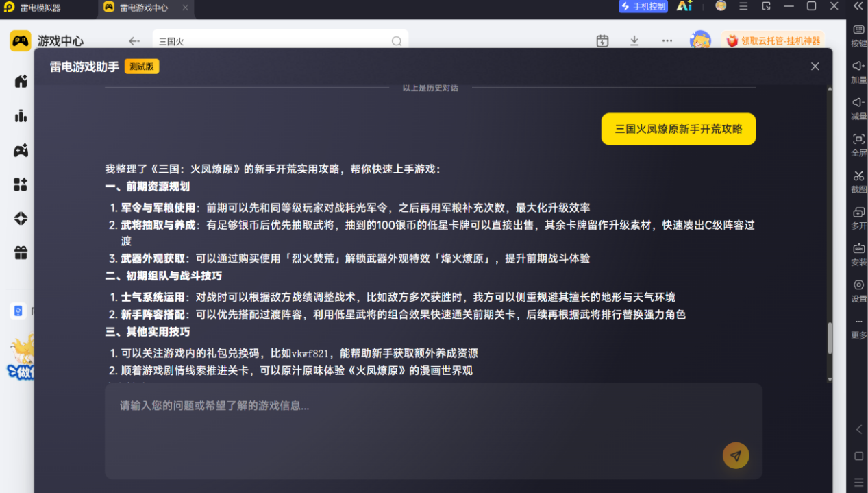
Task: Open the three-dot more menu in Game Center header
Action: [667, 40]
